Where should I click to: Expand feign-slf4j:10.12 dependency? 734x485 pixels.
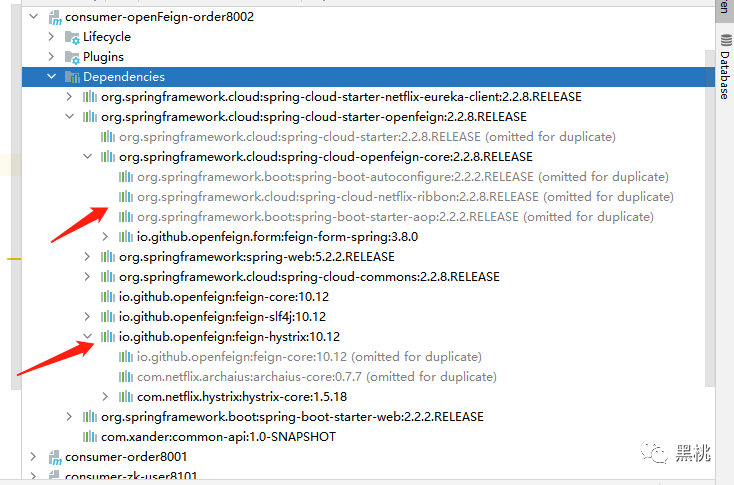pyautogui.click(x=88, y=316)
